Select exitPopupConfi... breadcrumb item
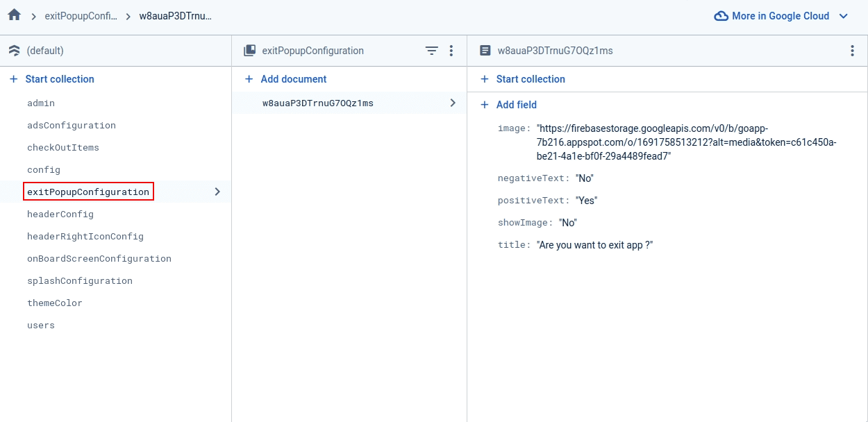Screen dimensions: 868x422 tap(81, 16)
